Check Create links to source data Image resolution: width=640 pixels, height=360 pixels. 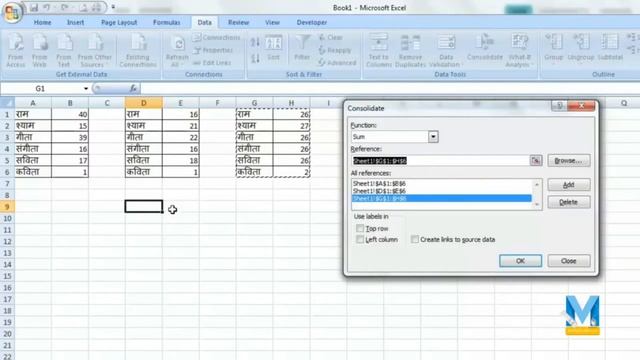click(x=415, y=239)
